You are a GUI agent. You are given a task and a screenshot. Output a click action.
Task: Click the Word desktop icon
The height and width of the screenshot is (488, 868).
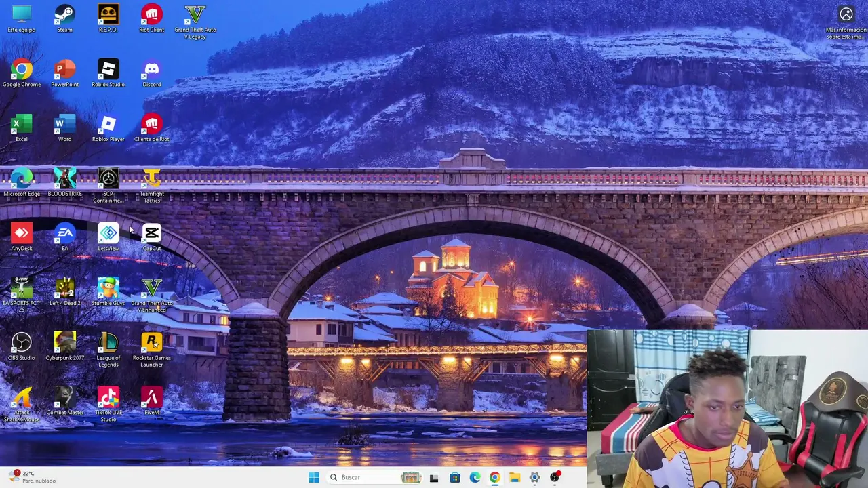point(64,128)
